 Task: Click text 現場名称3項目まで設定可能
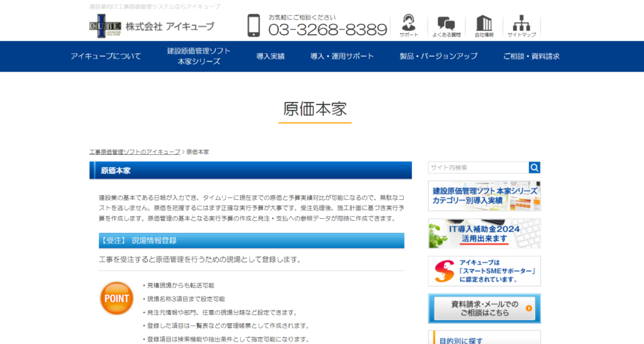(x=186, y=299)
